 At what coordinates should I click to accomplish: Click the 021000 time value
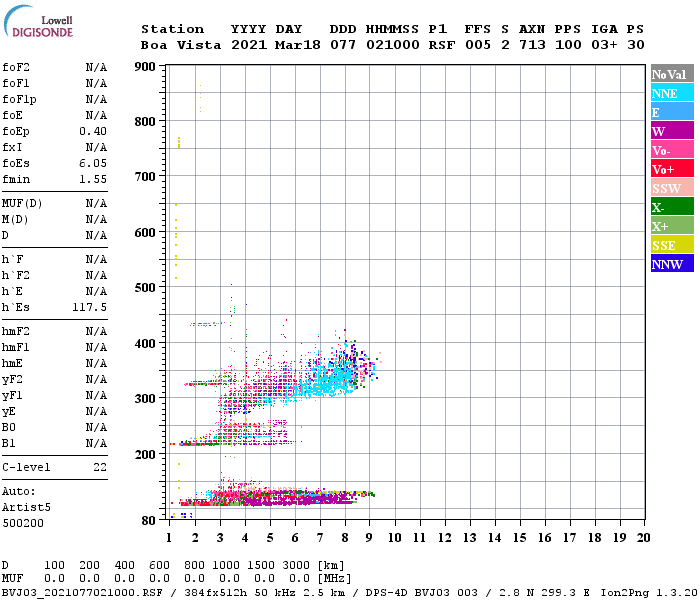pyautogui.click(x=393, y=45)
